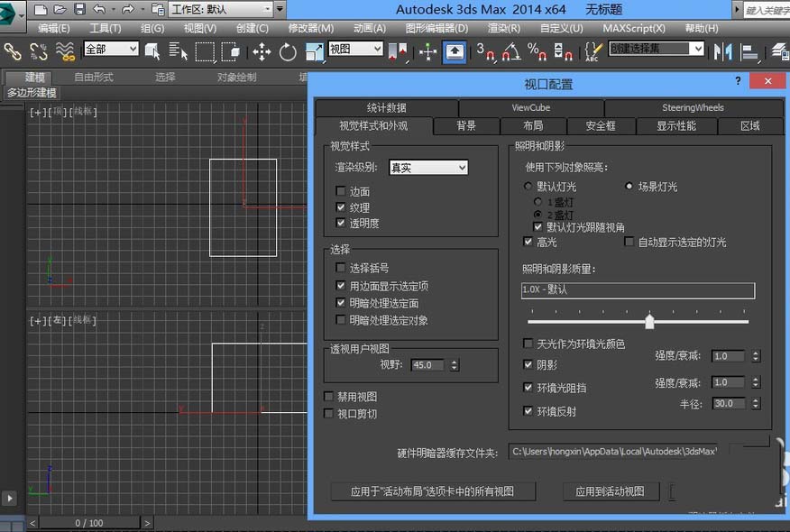Select the Rotate tool in the toolbar

pos(288,51)
